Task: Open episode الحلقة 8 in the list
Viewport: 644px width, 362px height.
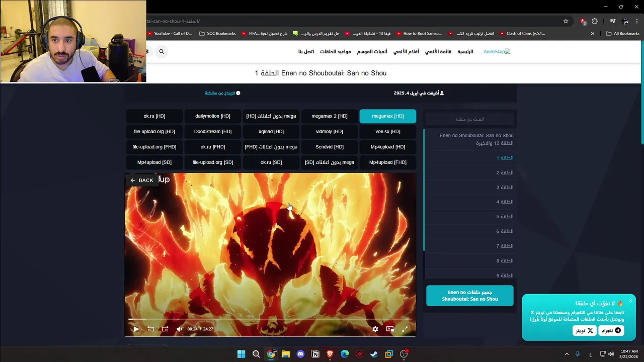Action: tap(470, 261)
